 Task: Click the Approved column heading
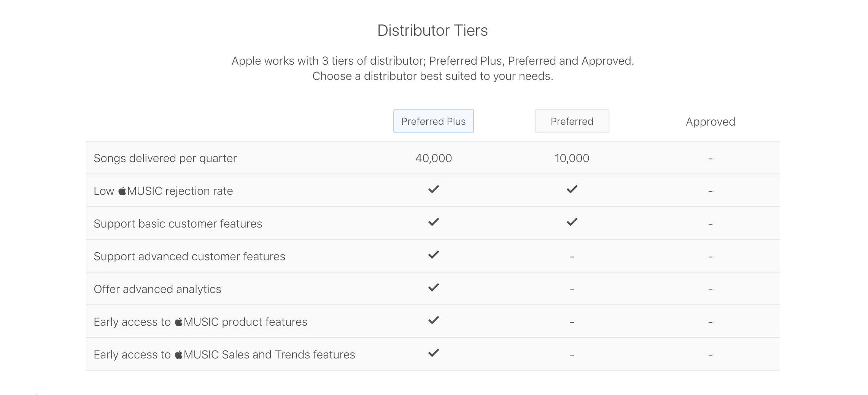pyautogui.click(x=710, y=122)
